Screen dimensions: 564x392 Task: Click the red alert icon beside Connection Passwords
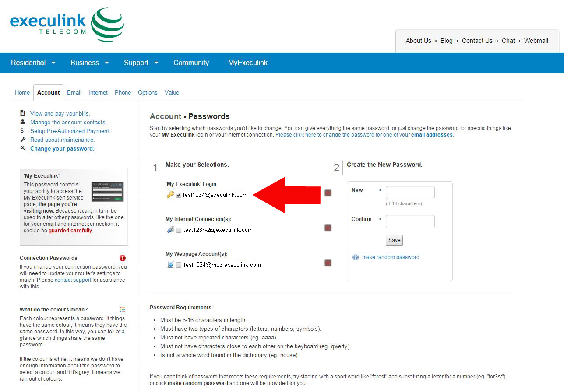pos(123,258)
